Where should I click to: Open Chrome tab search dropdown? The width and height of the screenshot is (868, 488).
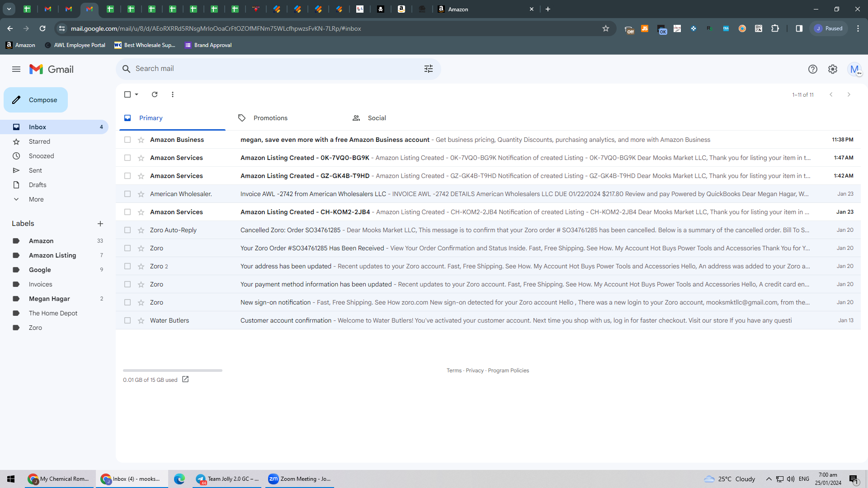(x=9, y=9)
